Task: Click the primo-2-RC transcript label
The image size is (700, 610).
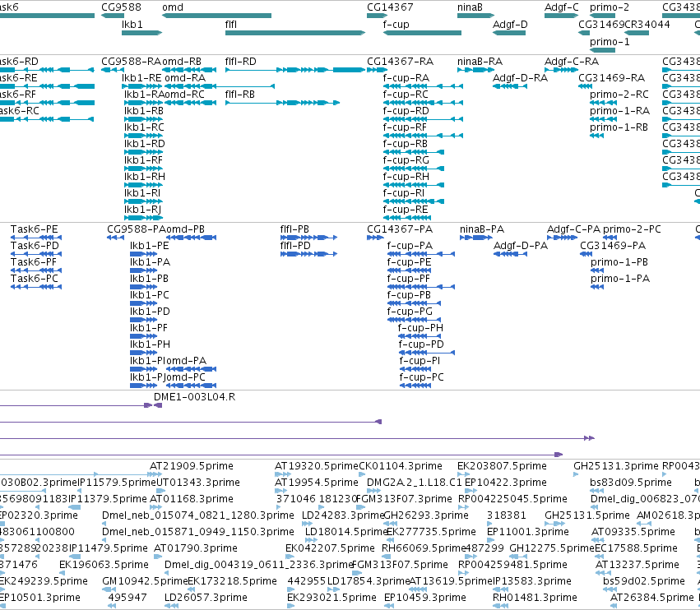Action: click(x=619, y=95)
